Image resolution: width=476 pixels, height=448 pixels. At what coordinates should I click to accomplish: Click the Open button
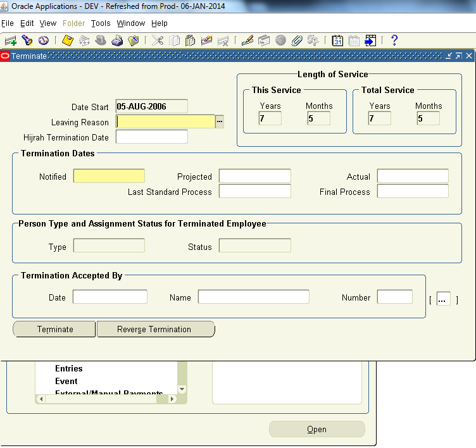click(316, 429)
